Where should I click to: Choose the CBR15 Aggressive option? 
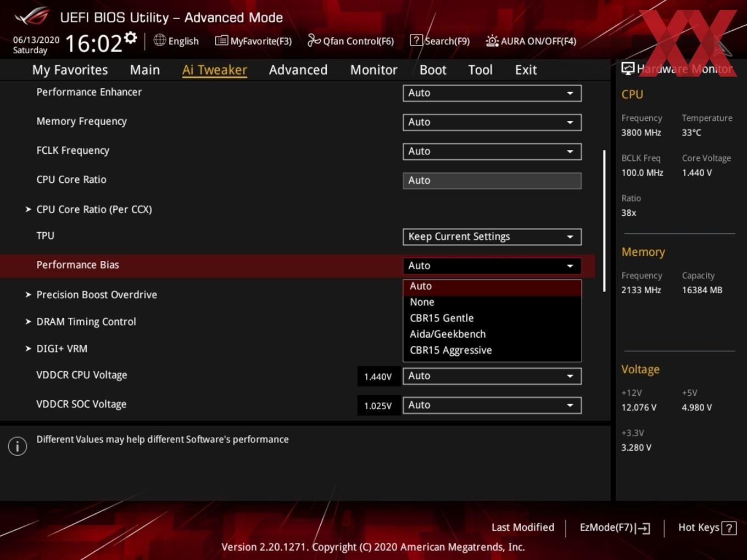coord(492,350)
